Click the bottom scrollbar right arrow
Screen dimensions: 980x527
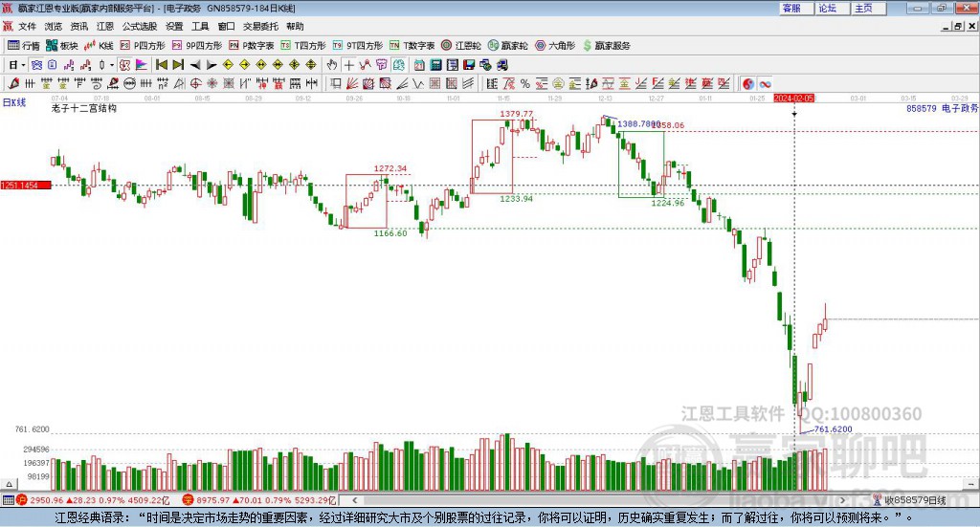842,500
